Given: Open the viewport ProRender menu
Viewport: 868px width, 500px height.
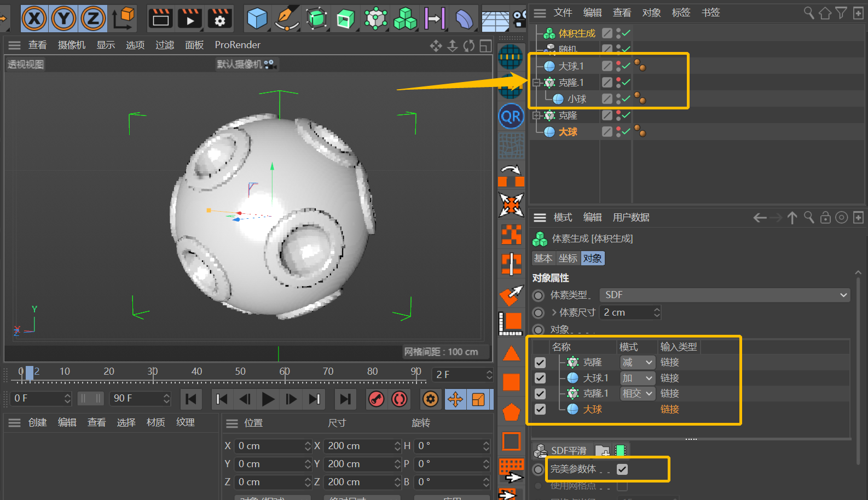Looking at the screenshot, I should 238,45.
